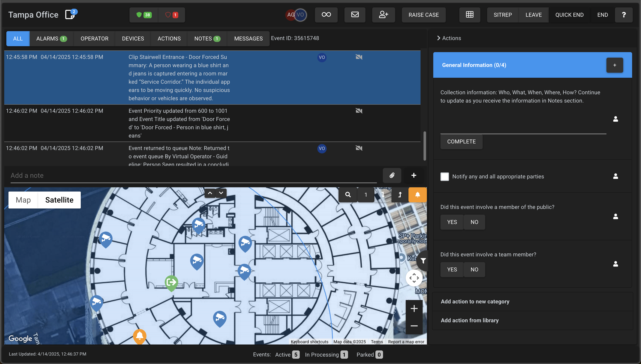Switch to the OPERATOR tab
Viewport: 641px width, 364px height.
(94, 39)
